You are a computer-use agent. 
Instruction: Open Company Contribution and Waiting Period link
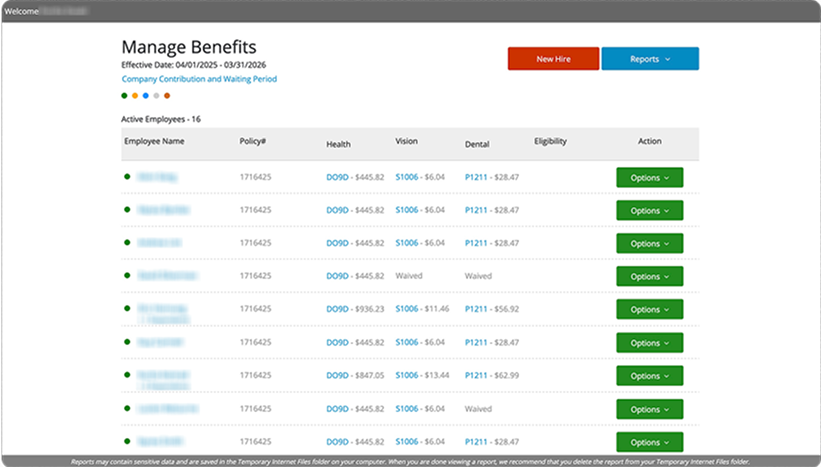[x=199, y=79]
